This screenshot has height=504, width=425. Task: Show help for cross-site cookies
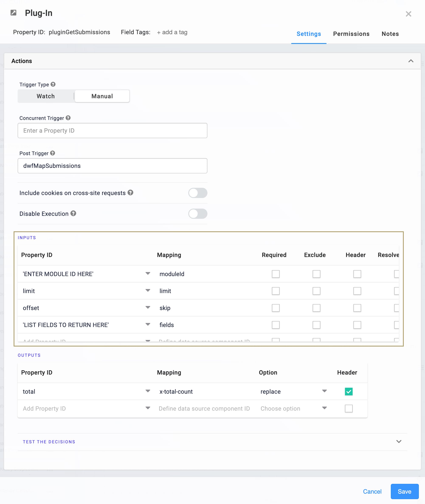[130, 193]
